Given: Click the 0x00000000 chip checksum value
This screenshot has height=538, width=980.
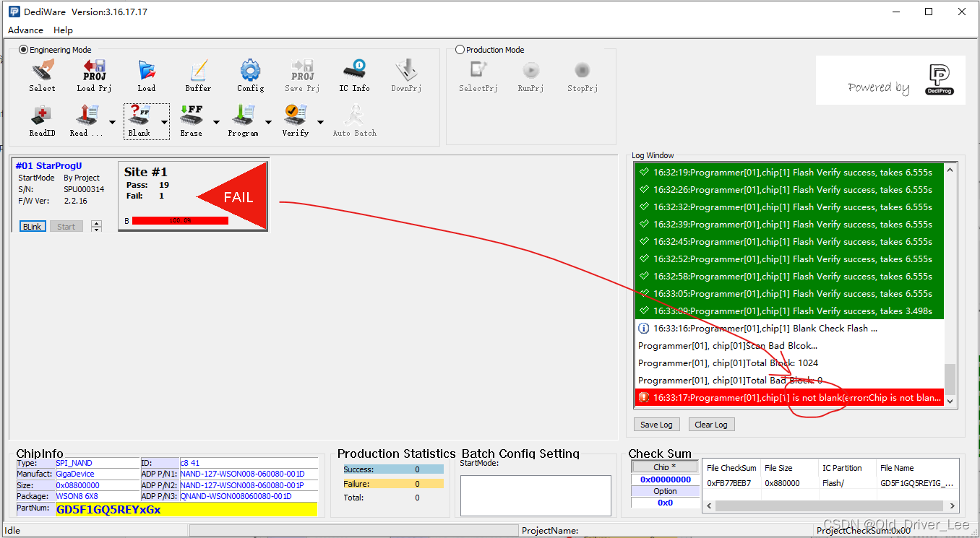Looking at the screenshot, I should tap(665, 479).
